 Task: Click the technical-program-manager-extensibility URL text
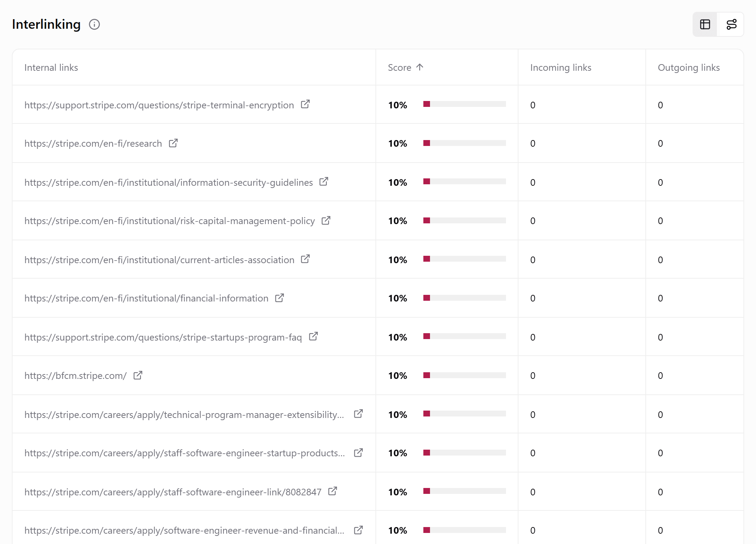(x=184, y=415)
